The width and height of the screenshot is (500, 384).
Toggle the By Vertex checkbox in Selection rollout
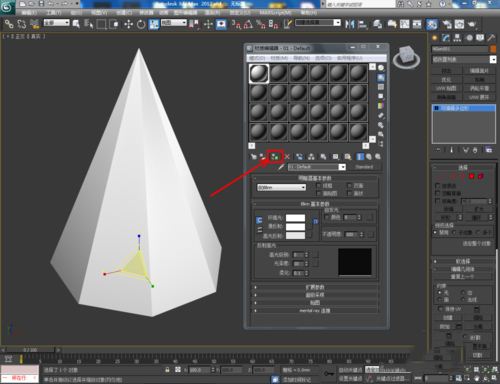coord(438,186)
